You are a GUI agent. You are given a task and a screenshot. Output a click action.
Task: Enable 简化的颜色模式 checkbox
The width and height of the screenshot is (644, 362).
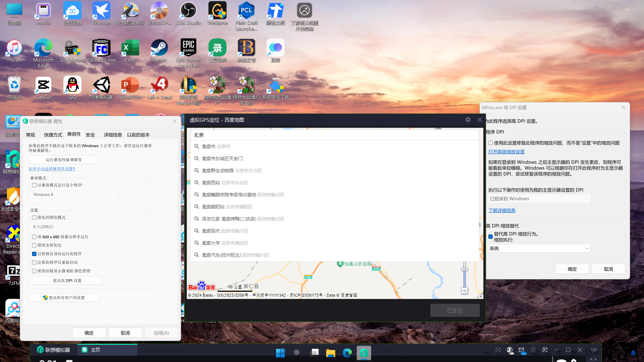[x=34, y=218]
